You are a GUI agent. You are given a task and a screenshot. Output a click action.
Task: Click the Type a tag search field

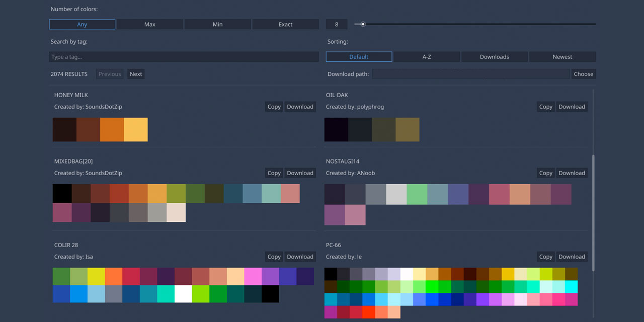[x=184, y=57]
